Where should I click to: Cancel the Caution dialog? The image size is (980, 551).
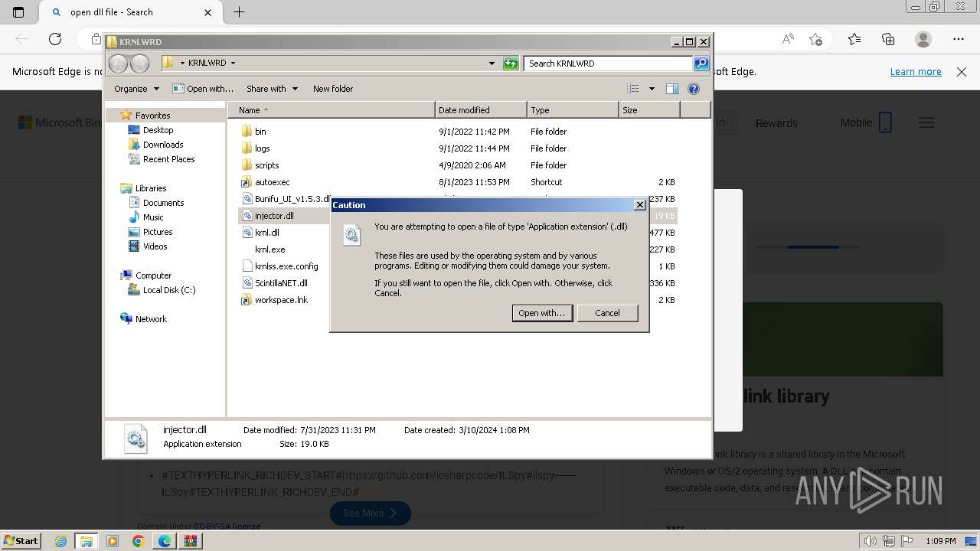[607, 313]
